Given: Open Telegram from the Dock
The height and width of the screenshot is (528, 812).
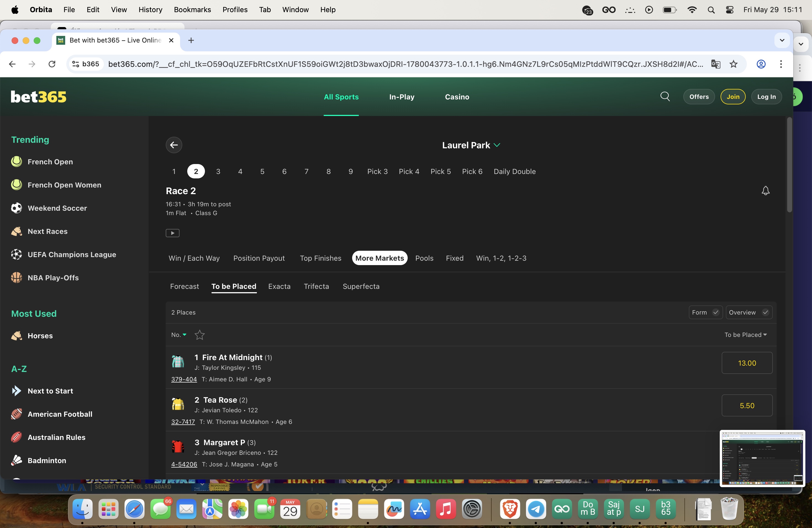Looking at the screenshot, I should [x=536, y=509].
